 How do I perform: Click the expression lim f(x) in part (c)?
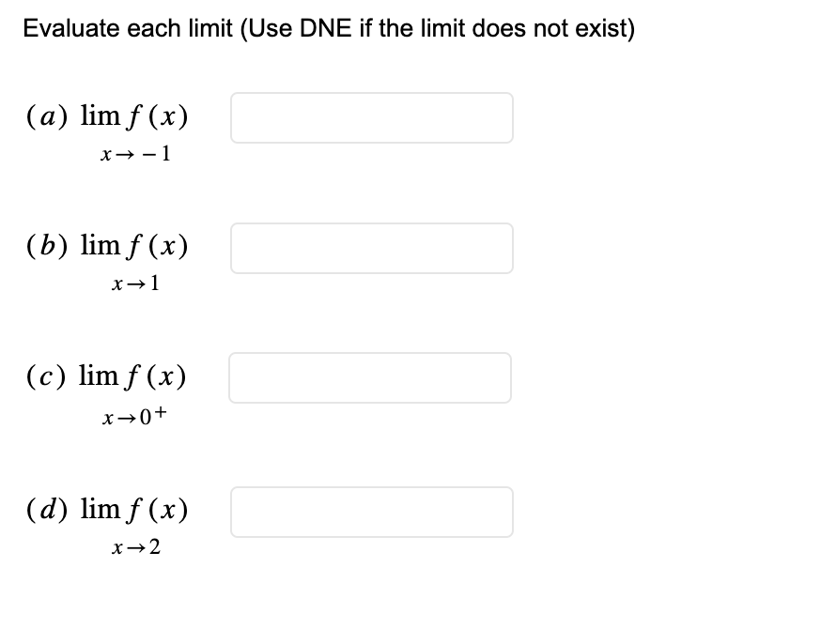click(135, 376)
